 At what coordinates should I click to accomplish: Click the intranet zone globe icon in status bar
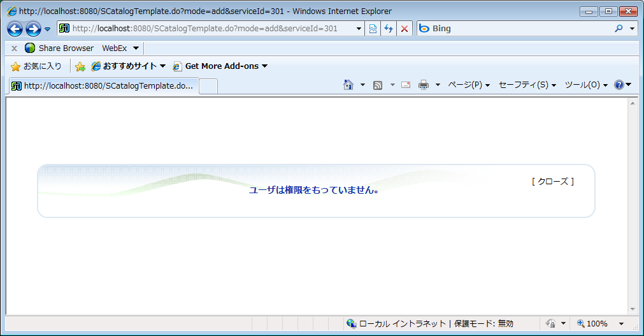(x=351, y=324)
